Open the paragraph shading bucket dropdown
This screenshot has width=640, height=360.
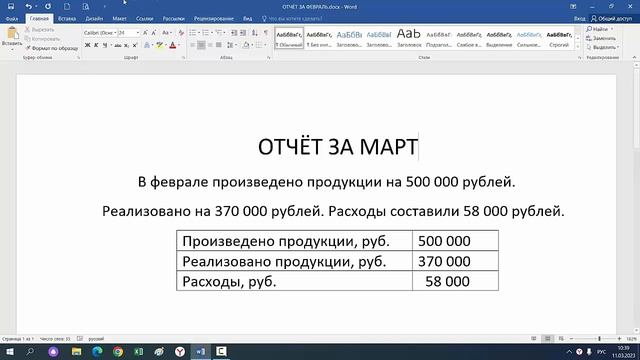pyautogui.click(x=252, y=45)
